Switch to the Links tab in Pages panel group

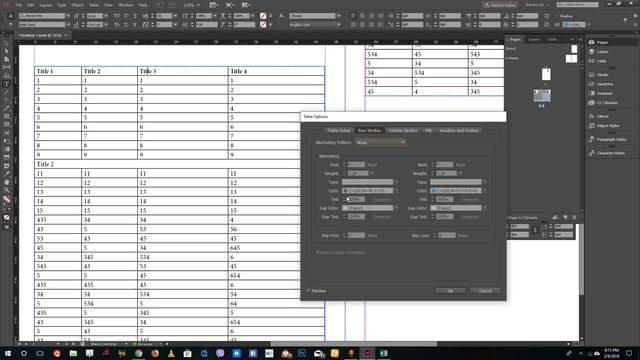[x=552, y=40]
